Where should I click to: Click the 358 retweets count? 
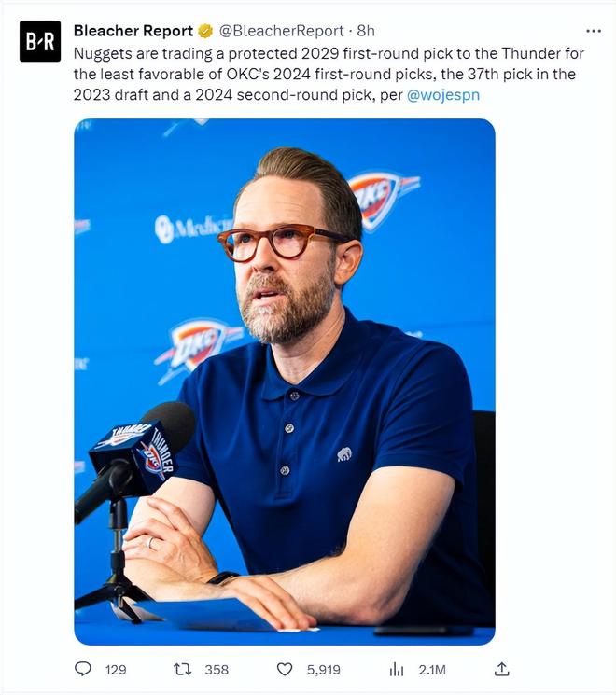click(217, 669)
